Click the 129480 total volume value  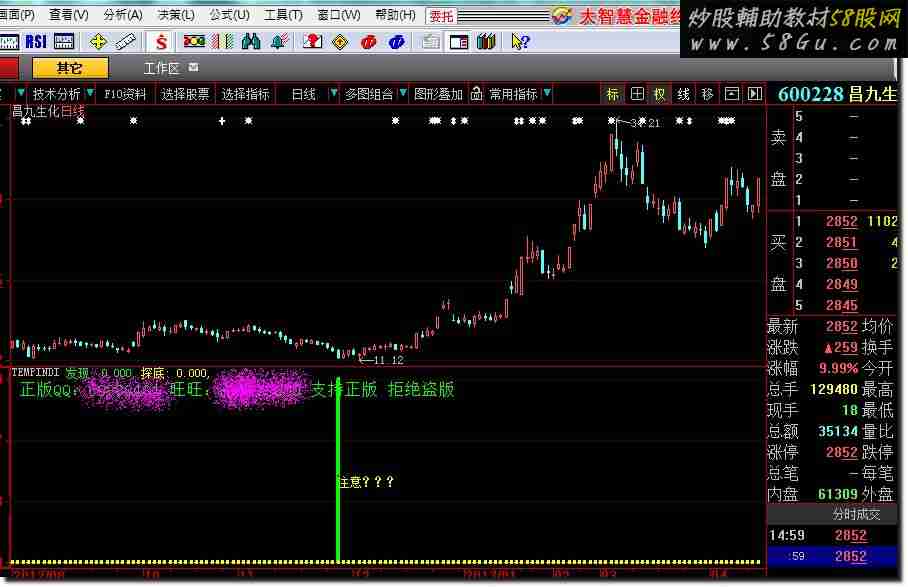click(834, 389)
